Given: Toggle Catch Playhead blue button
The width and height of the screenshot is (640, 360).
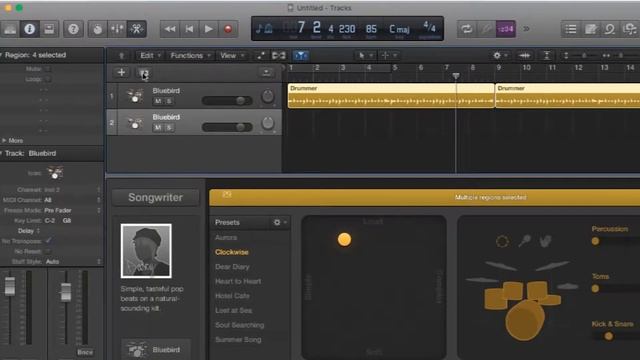Looking at the screenshot, I should click(301, 56).
